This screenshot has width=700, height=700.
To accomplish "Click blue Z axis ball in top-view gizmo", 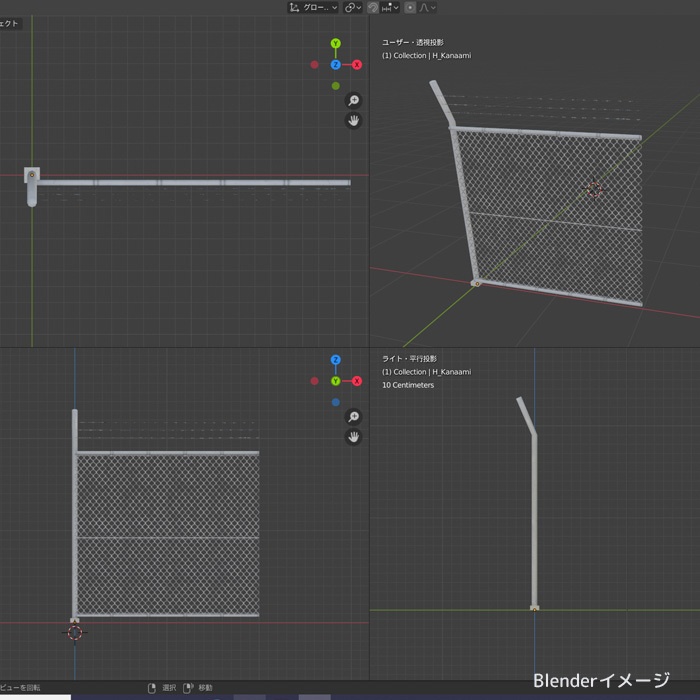I will click(336, 65).
